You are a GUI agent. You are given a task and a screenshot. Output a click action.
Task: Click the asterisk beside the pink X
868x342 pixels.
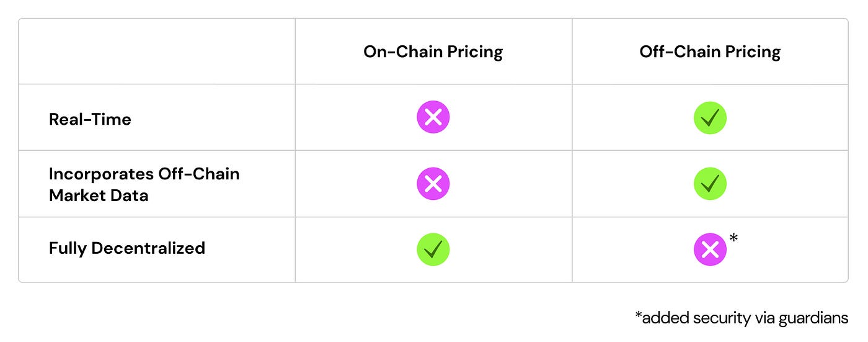coord(733,238)
